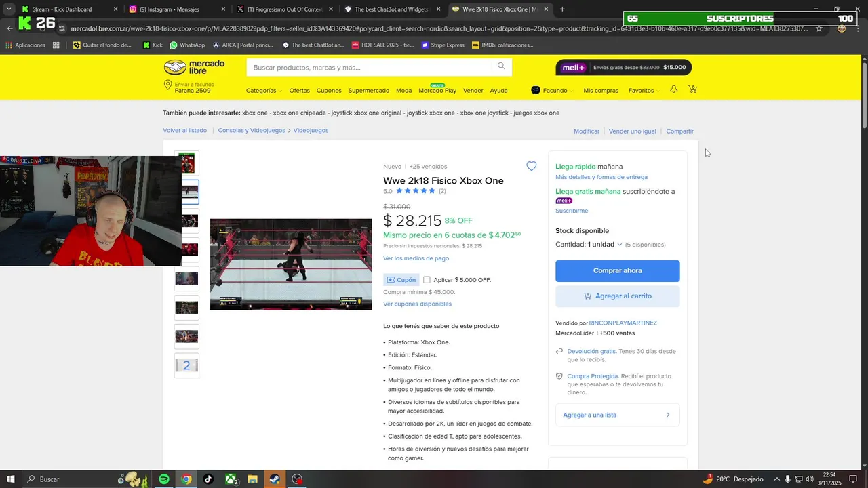Open the Videojuegos breadcrumb
Screen dimensions: 868x488
tap(311, 130)
